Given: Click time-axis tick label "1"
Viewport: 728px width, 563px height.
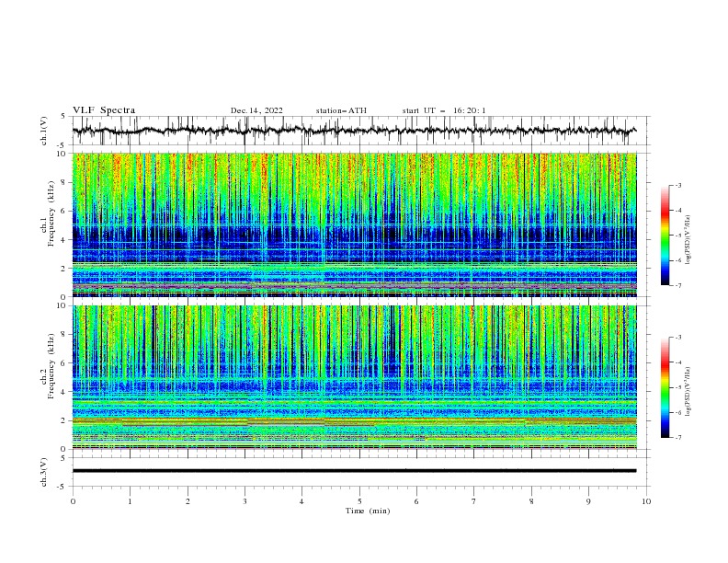Looking at the screenshot, I should pyautogui.click(x=130, y=501).
